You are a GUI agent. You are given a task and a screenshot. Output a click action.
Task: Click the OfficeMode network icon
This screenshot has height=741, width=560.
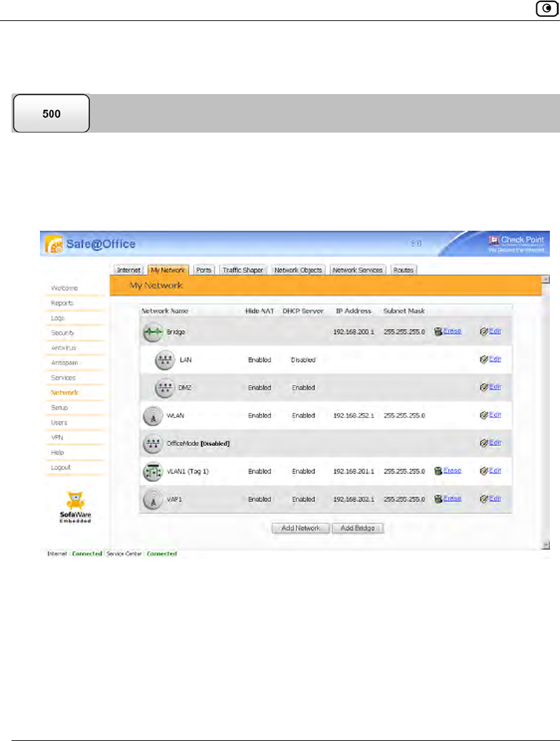tap(153, 444)
